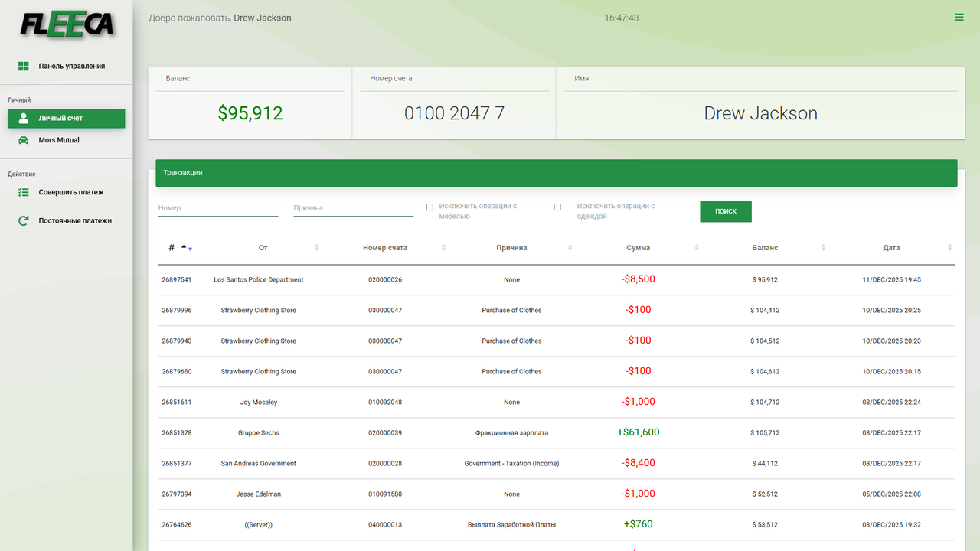Click the $95,912 balance value

[x=250, y=113]
